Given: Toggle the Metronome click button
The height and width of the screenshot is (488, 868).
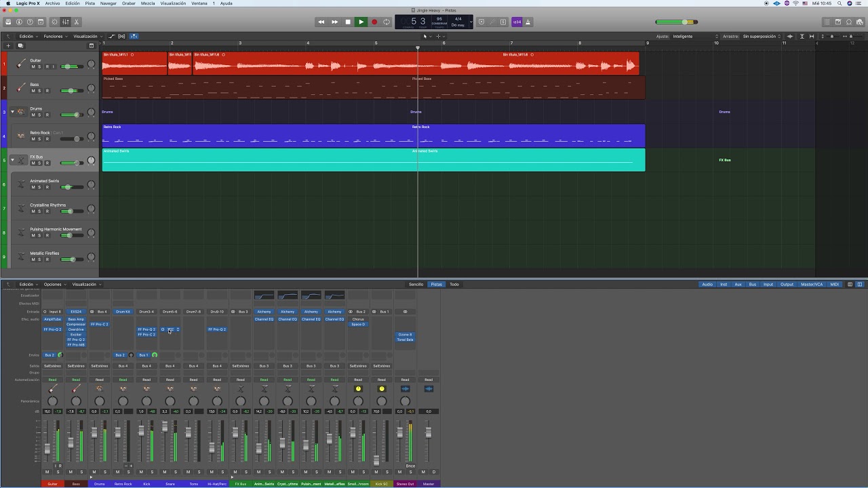Looking at the screenshot, I should click(528, 22).
